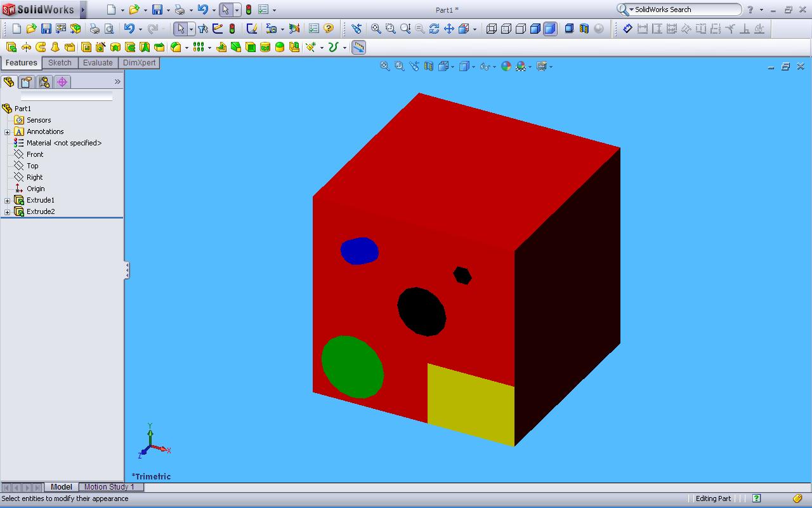The image size is (812, 508).
Task: Click the Smart Dimension icon
Action: pos(627,29)
